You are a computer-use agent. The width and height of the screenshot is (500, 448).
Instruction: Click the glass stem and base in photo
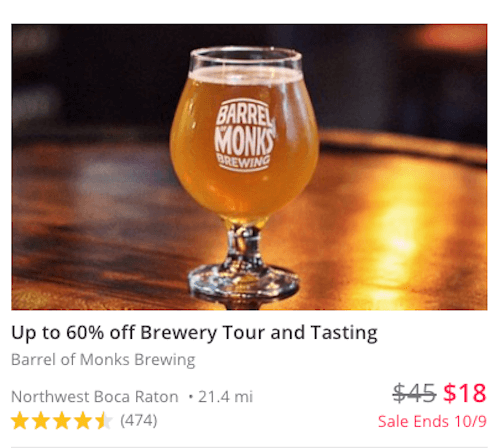point(244,263)
